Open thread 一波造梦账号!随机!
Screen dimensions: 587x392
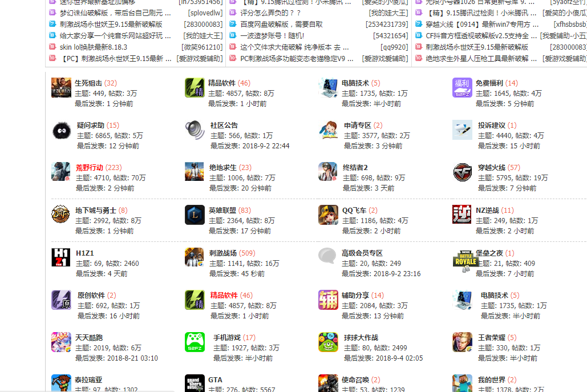272,36
